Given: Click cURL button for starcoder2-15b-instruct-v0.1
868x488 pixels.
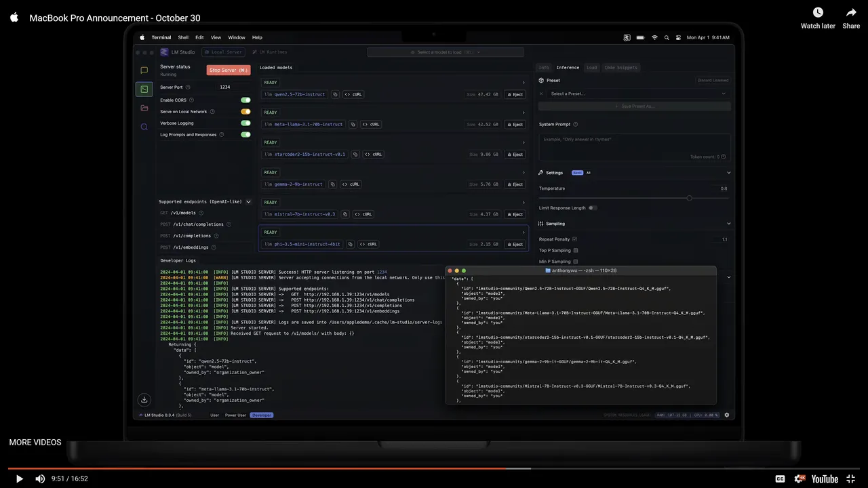Looking at the screenshot, I should coord(373,154).
